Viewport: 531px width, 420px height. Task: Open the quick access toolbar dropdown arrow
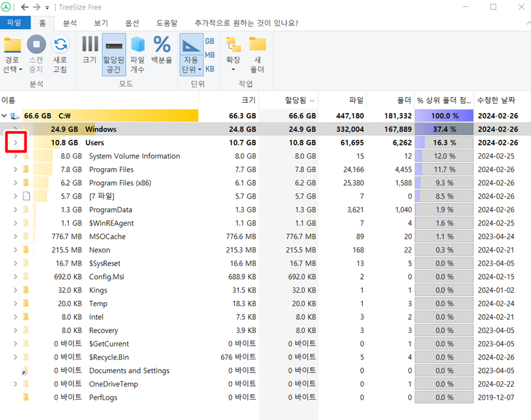click(x=47, y=7)
